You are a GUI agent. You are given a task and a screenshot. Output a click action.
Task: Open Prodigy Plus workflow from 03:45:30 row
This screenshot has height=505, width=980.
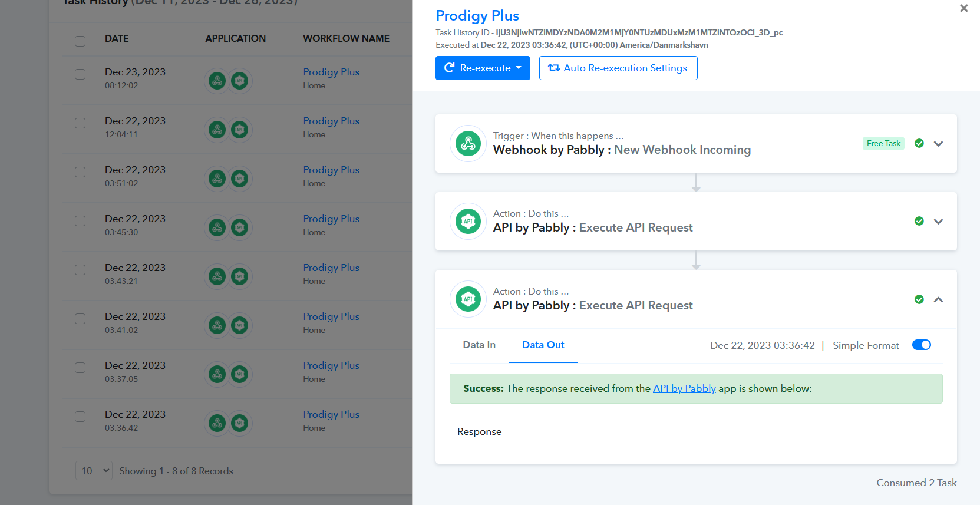331,219
